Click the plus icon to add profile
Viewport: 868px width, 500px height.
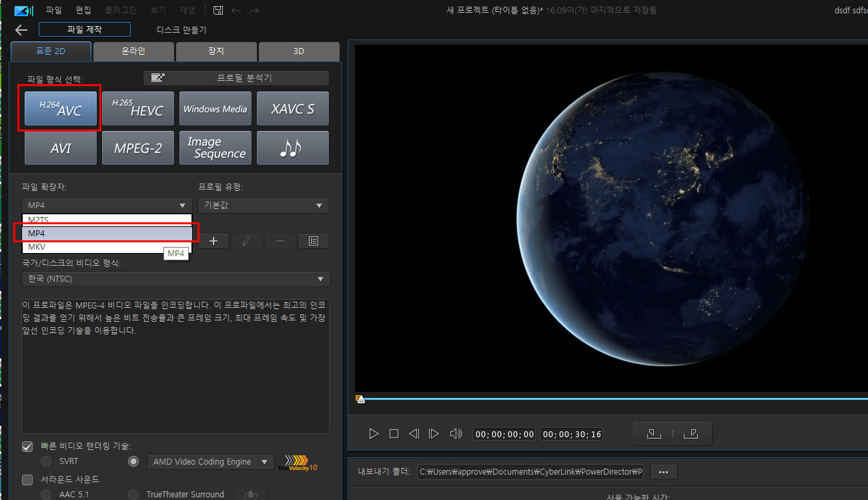[213, 241]
